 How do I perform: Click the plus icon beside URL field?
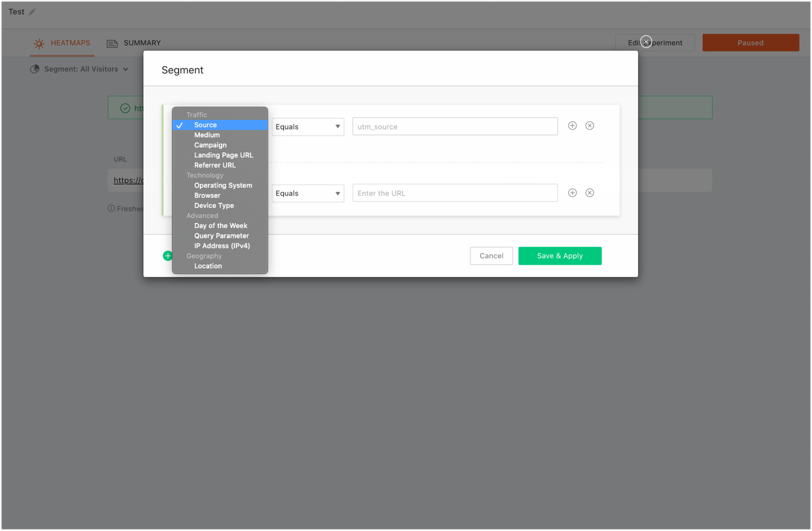coord(572,193)
